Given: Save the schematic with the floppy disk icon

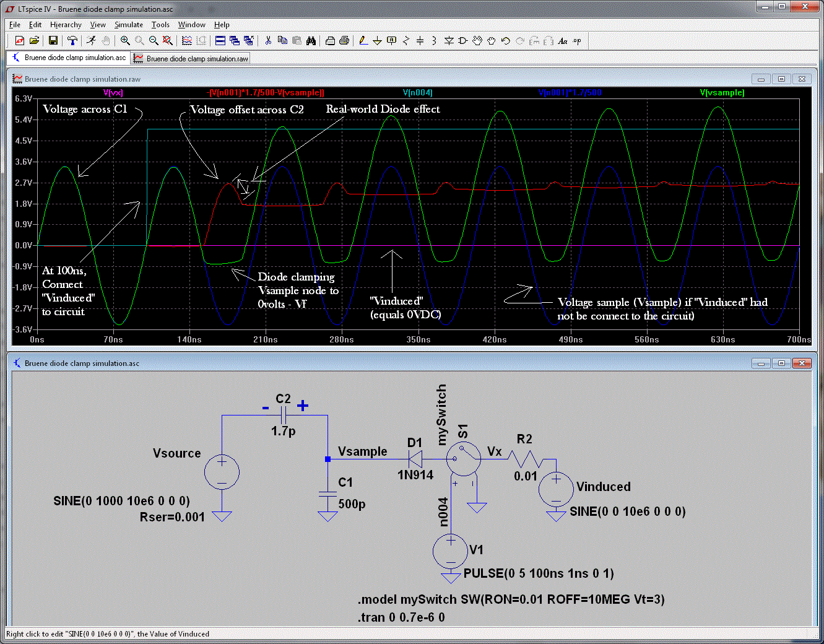Looking at the screenshot, I should 53,41.
